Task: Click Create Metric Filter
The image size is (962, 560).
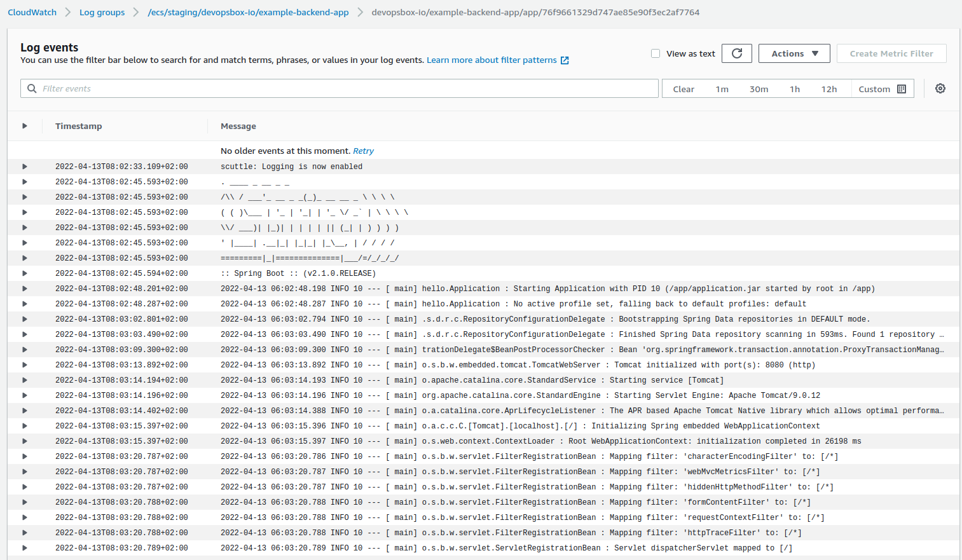Action: point(891,53)
